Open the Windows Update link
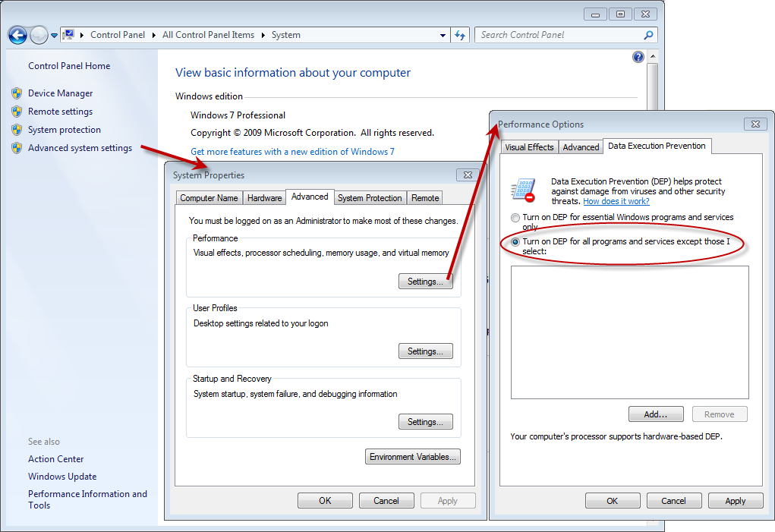The image size is (775, 532). click(x=62, y=477)
